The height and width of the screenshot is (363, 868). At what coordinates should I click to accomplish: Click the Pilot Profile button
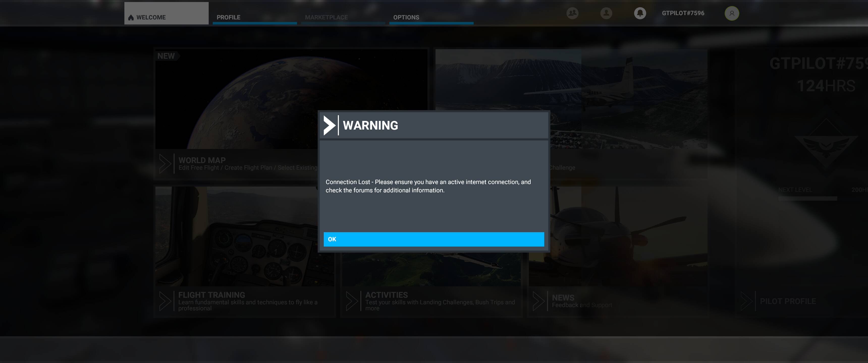pyautogui.click(x=788, y=301)
